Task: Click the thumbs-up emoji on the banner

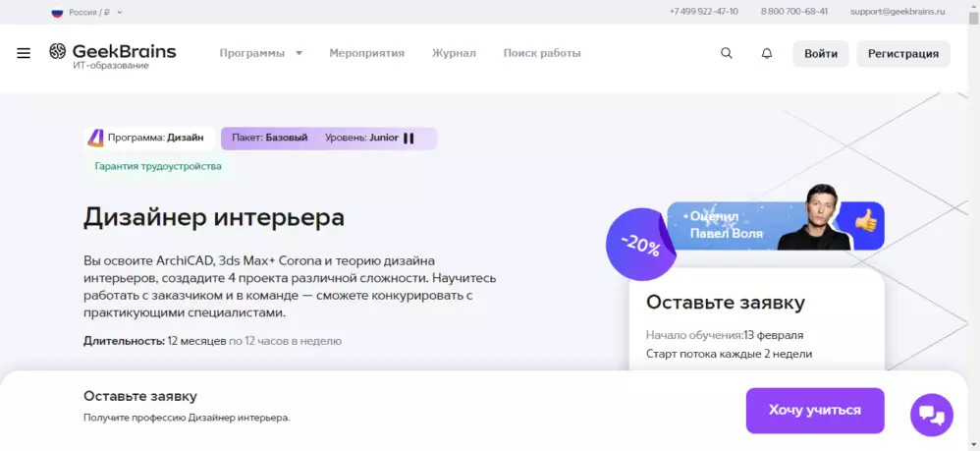Action: [866, 221]
